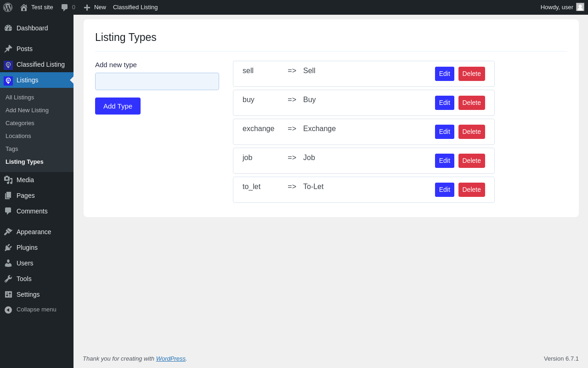Click the Plugins plug icon
588x368 pixels.
[x=8, y=247]
